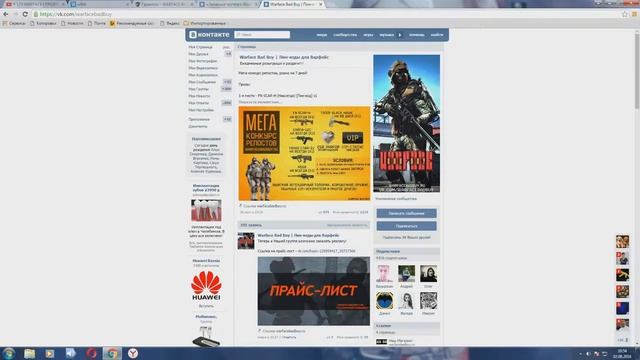Open the Импортированные bookmarks folder
The height and width of the screenshot is (360, 640).
tap(205, 23)
